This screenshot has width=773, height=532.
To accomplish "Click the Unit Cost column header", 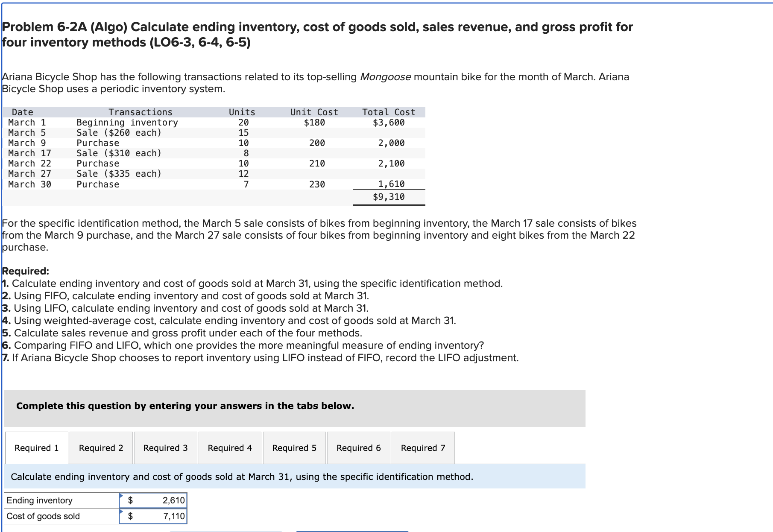I will (x=313, y=112).
